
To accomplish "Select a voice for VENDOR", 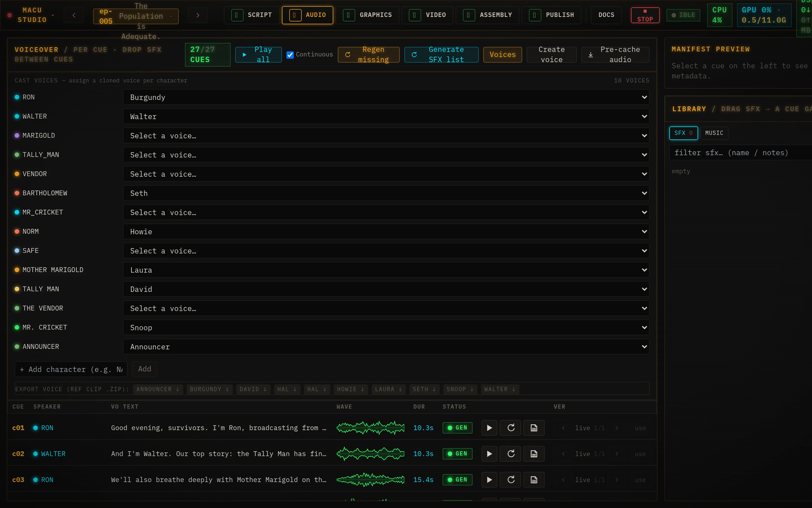I will (386, 174).
